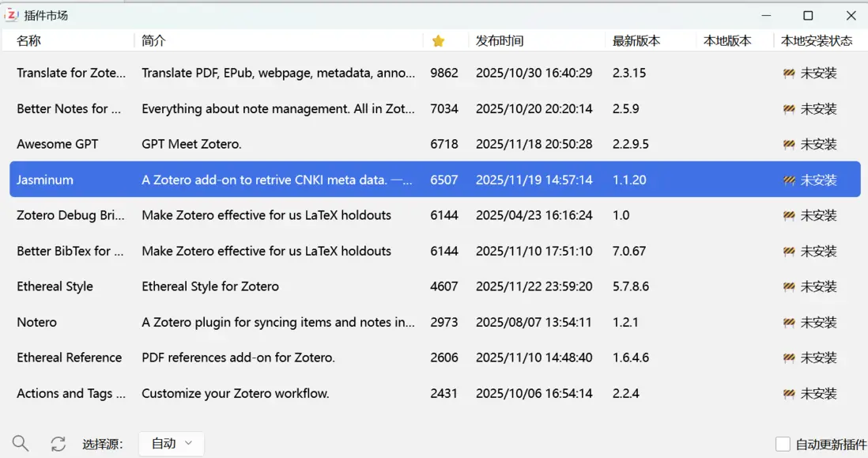This screenshot has width=868, height=458.
Task: Select the Actions and Tags plugin row
Action: 71,393
